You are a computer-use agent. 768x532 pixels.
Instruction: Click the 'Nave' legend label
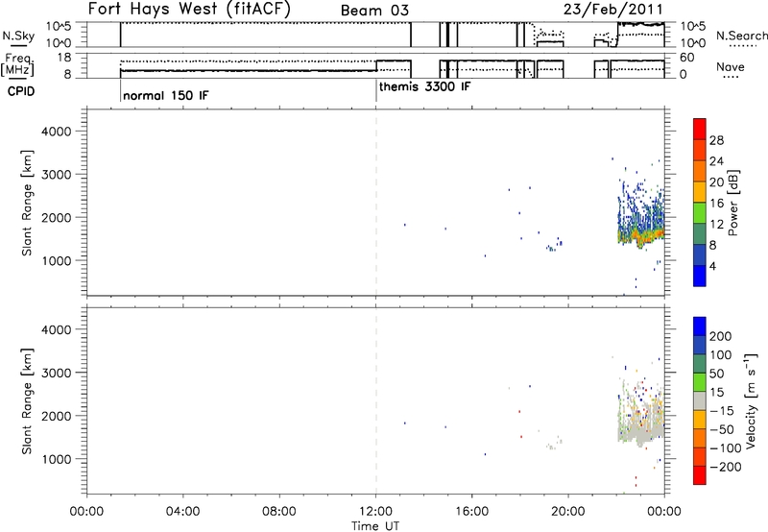tap(731, 66)
